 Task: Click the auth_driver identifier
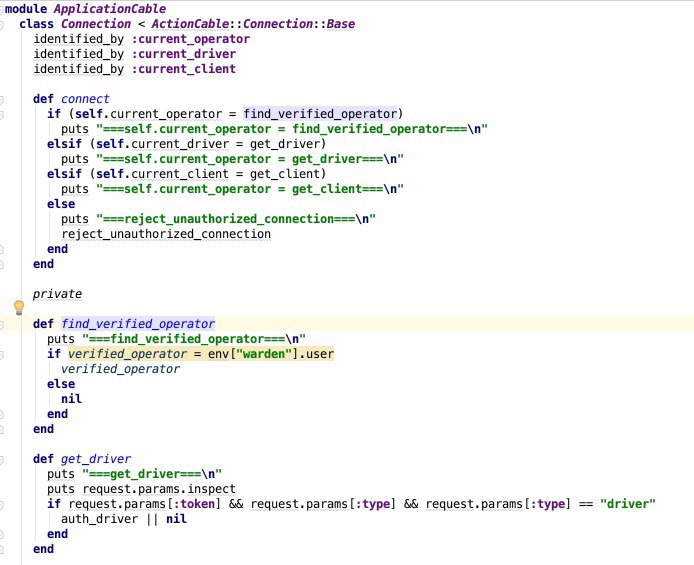coord(100,519)
